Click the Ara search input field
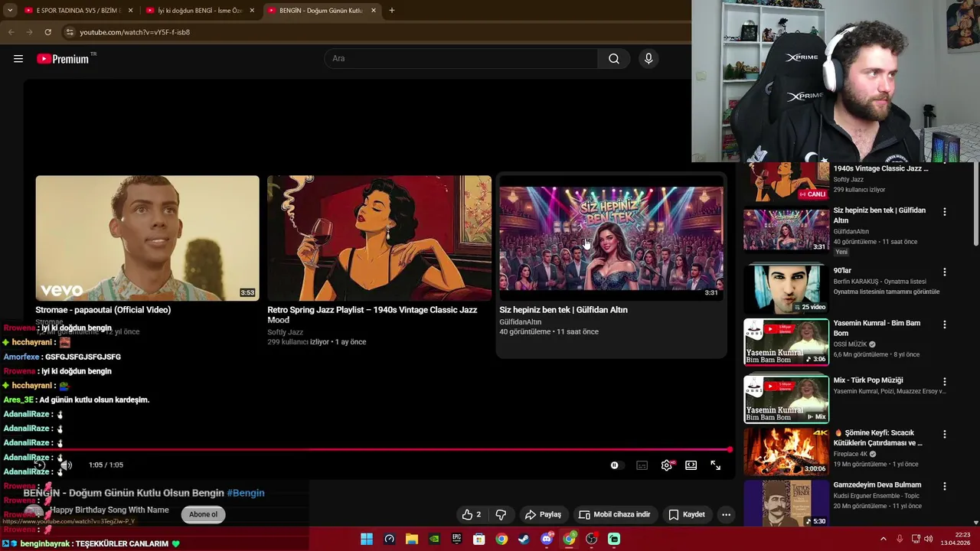 click(x=462, y=59)
